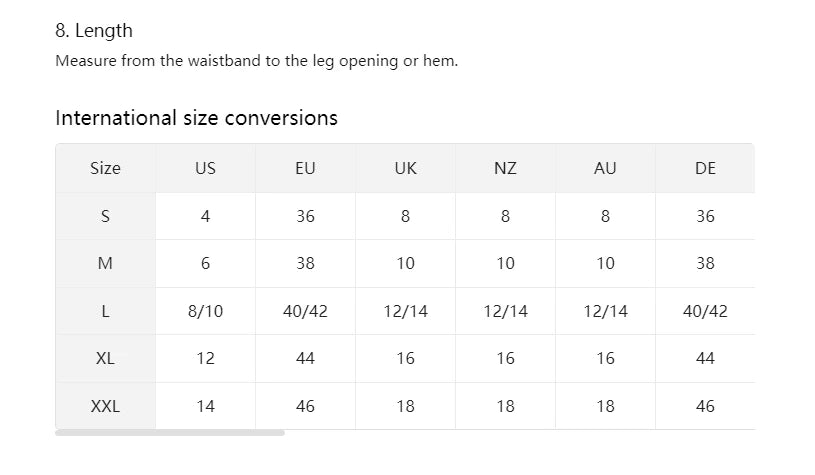
Task: Click the horizontal scrollbar below the size table
Action: 170,433
